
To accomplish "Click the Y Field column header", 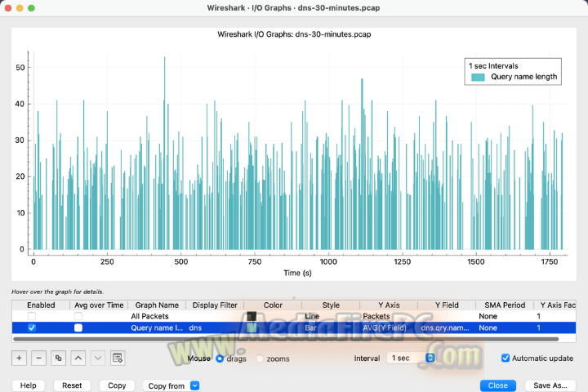I will (447, 305).
